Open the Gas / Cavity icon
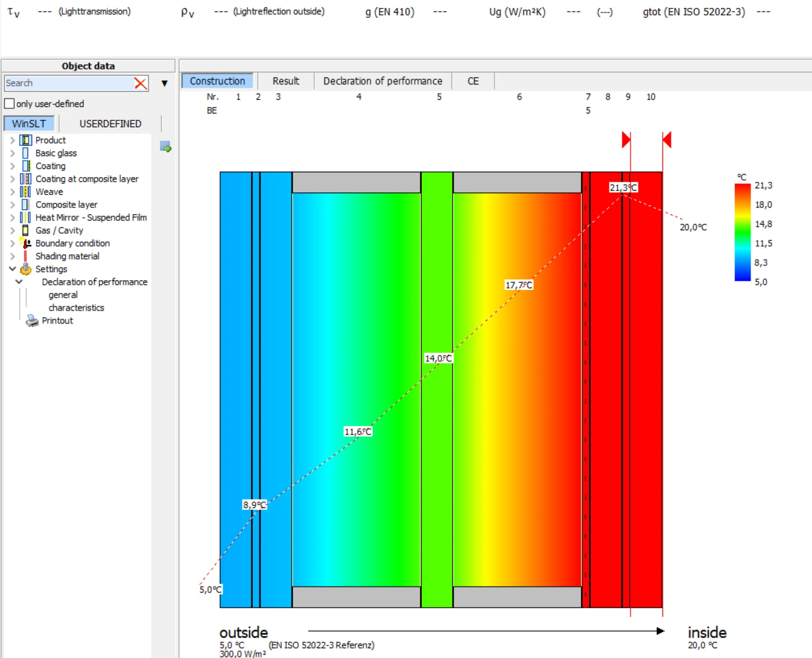 pos(26,230)
